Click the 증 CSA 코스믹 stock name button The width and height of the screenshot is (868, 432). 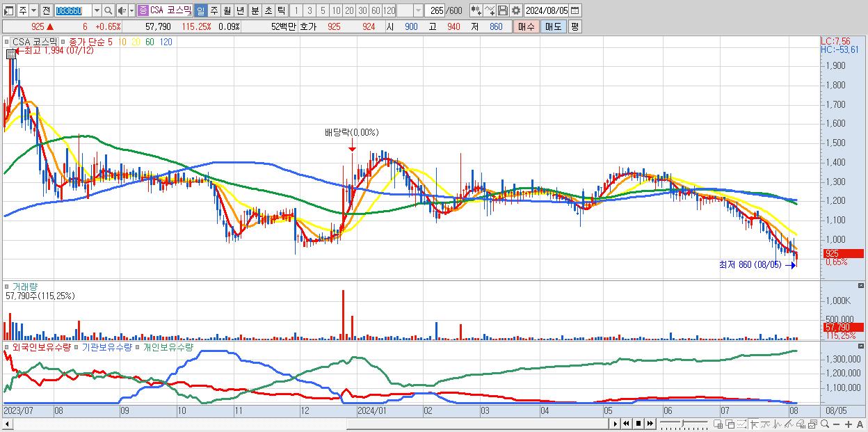(165, 10)
